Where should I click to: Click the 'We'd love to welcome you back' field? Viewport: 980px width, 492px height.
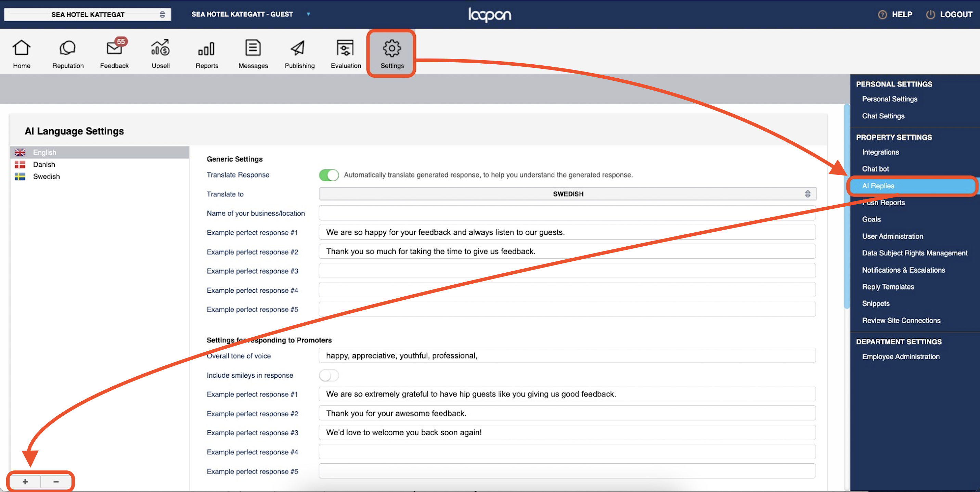567,433
